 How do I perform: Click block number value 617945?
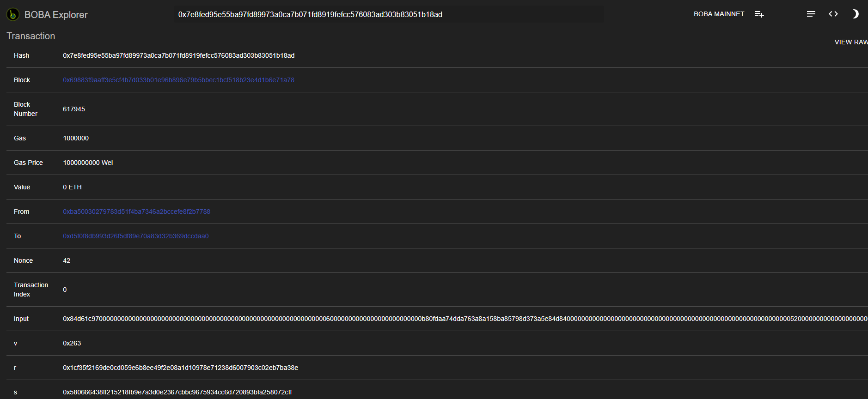tap(74, 109)
